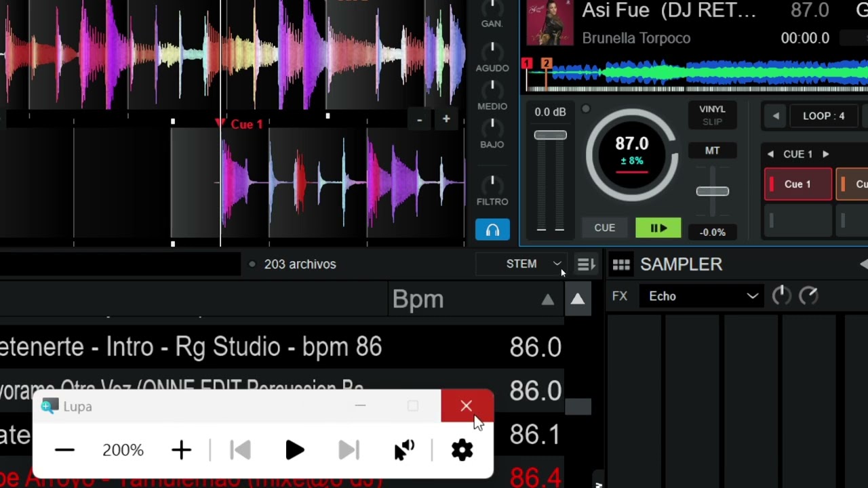The width and height of the screenshot is (868, 488).
Task: Turn the MEDIO mid EQ knob
Action: [492, 89]
